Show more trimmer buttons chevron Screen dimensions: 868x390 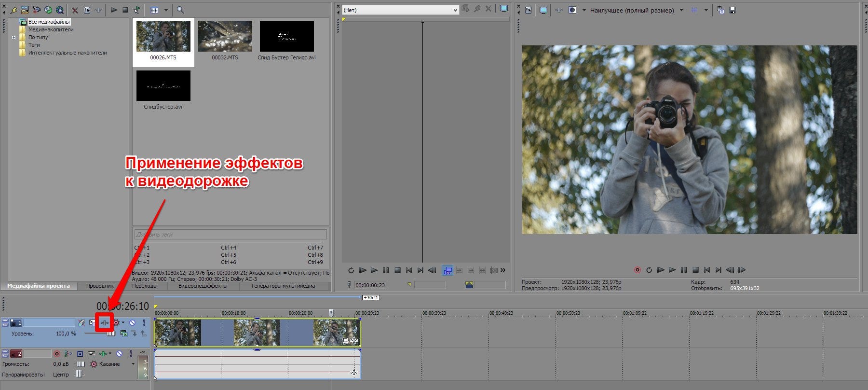tap(503, 270)
